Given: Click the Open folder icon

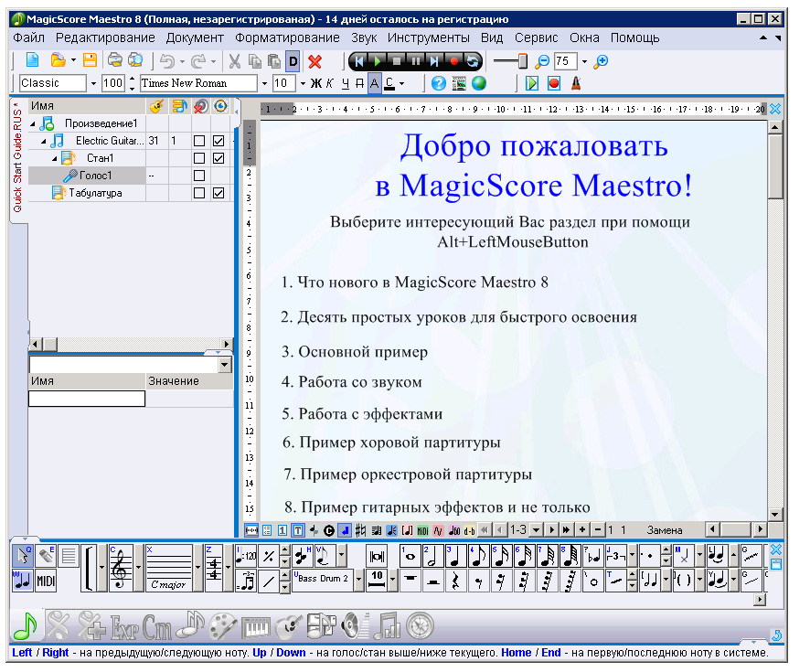Looking at the screenshot, I should [x=59, y=60].
